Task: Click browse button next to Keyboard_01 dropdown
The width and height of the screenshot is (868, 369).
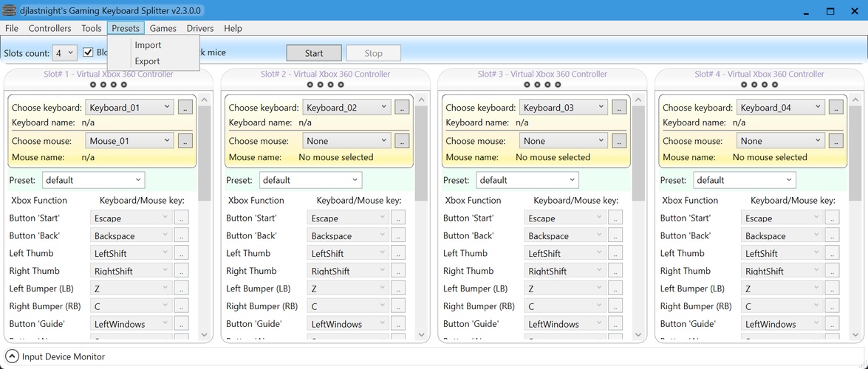Action: pos(185,107)
